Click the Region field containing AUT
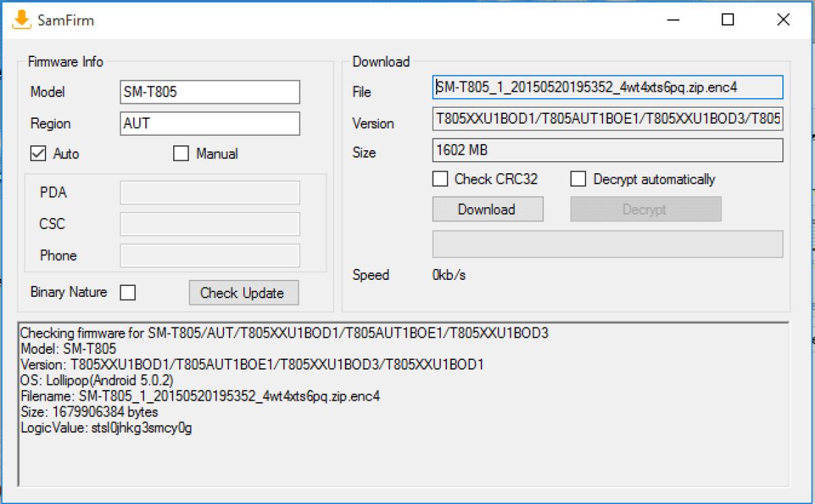Image resolution: width=815 pixels, height=504 pixels. coord(209,123)
